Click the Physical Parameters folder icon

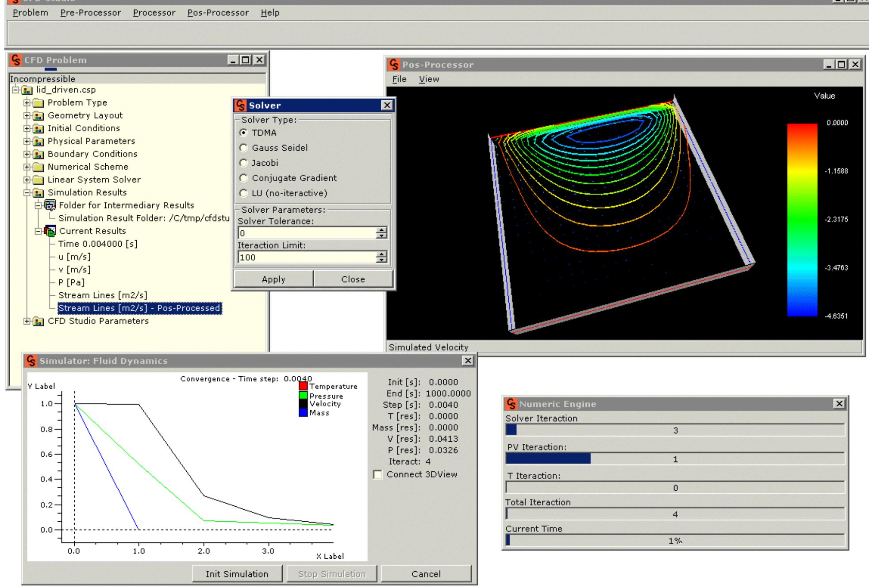(39, 141)
